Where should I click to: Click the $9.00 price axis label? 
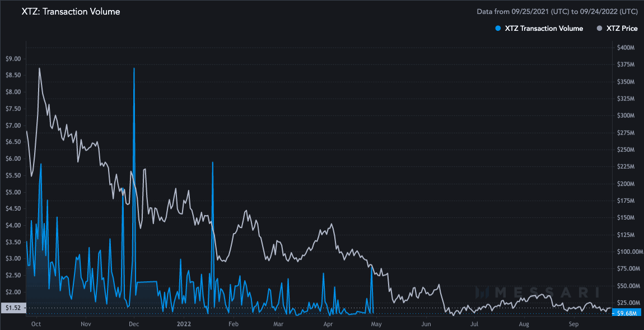13,59
